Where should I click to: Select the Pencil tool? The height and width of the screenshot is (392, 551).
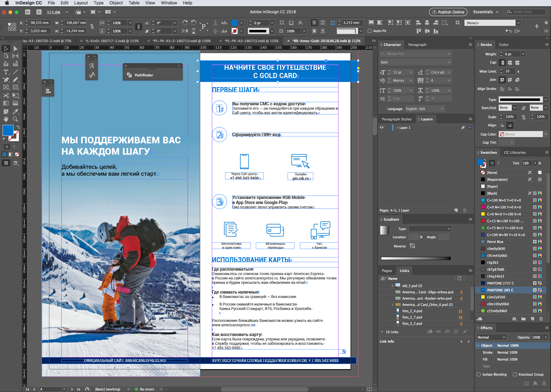click(15, 80)
